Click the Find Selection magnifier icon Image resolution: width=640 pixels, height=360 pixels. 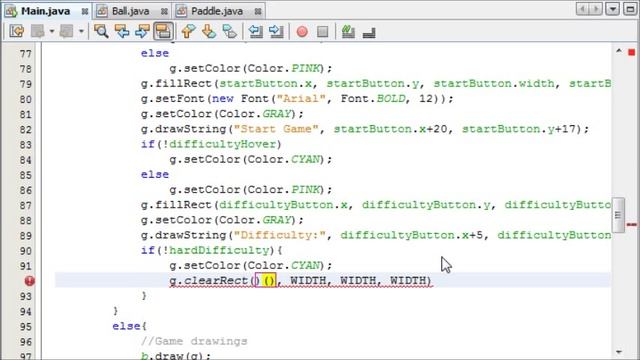(x=101, y=31)
